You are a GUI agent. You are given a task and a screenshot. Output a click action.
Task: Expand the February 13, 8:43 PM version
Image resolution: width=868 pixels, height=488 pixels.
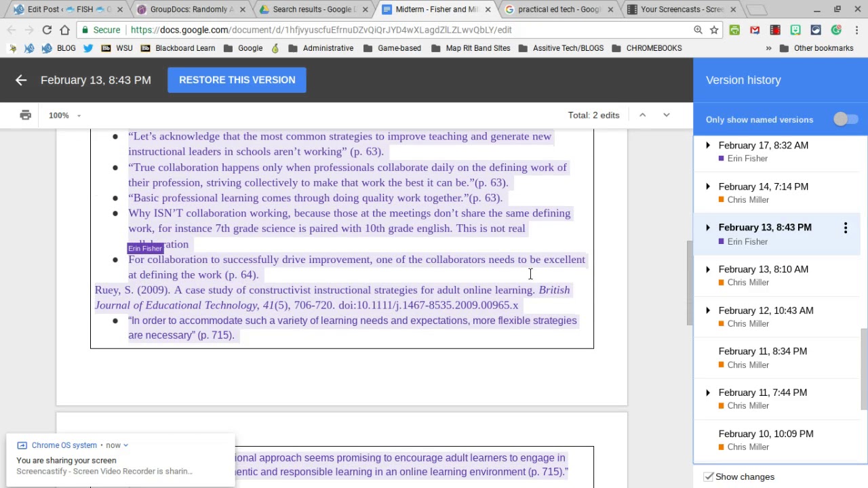[x=708, y=227]
